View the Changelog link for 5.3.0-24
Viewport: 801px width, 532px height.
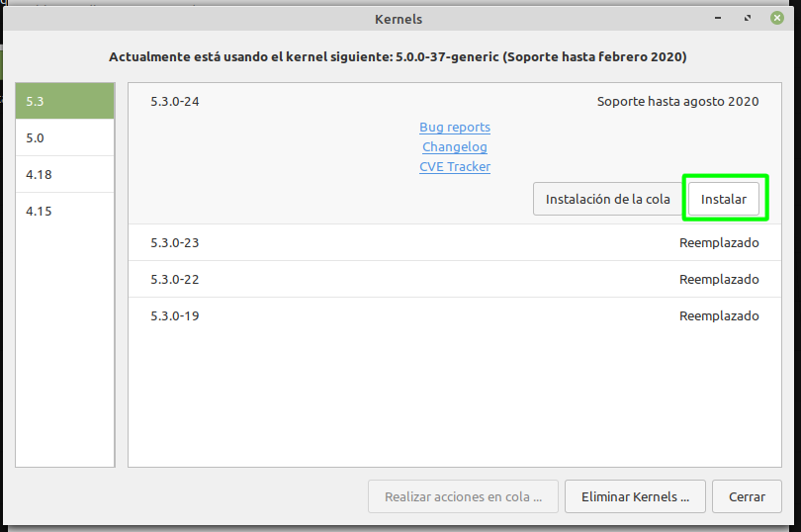455,147
